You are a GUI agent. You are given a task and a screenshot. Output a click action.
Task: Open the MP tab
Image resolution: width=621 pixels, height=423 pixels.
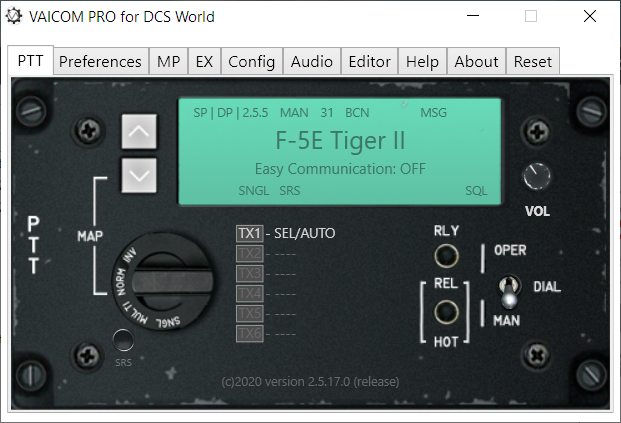coord(168,61)
